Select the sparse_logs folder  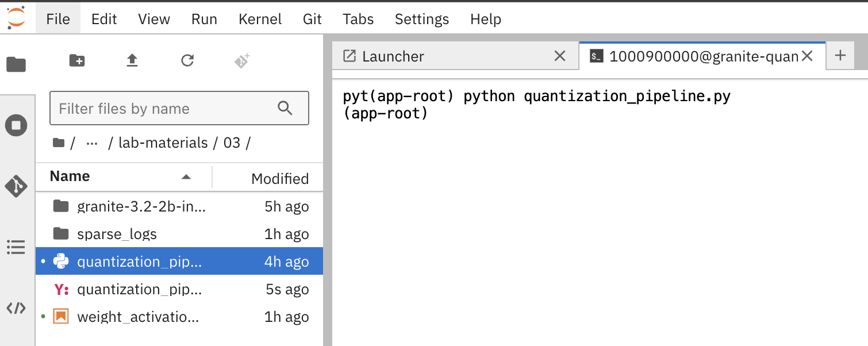tap(179, 234)
